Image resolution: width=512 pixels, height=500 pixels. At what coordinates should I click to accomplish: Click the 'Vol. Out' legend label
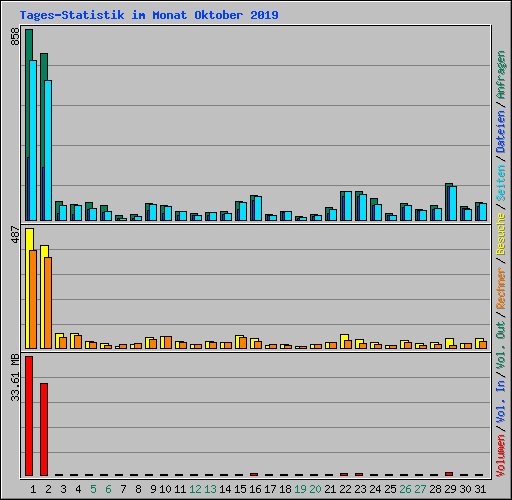click(501, 345)
